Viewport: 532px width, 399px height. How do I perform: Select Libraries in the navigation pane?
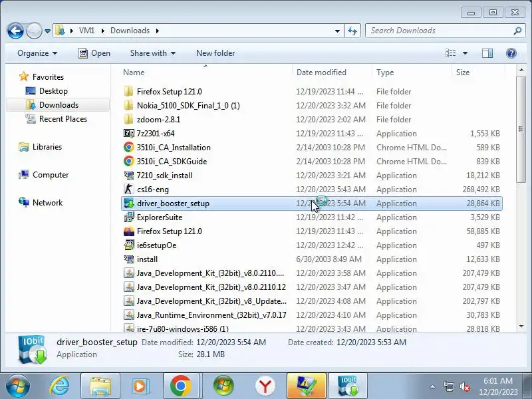click(x=47, y=147)
